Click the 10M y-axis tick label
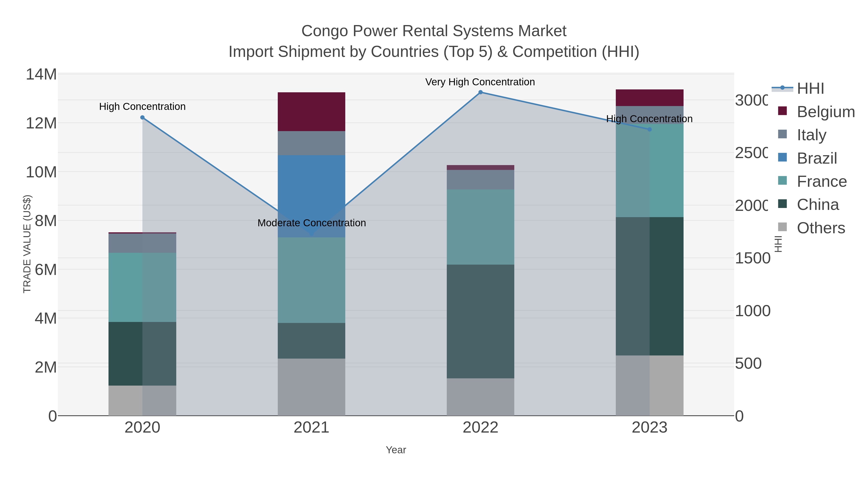Image resolution: width=868 pixels, height=488 pixels. pyautogui.click(x=41, y=172)
